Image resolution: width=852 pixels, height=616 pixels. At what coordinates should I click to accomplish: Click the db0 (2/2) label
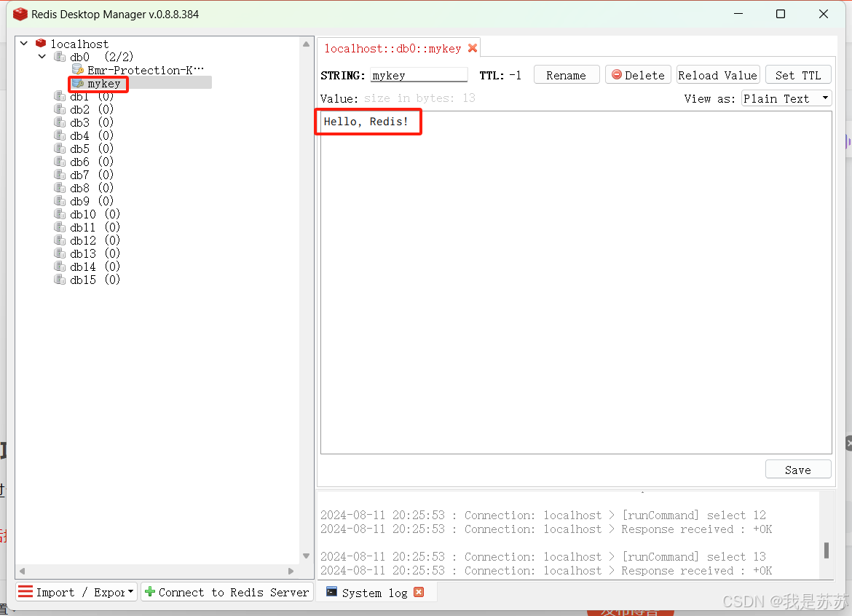tap(102, 57)
